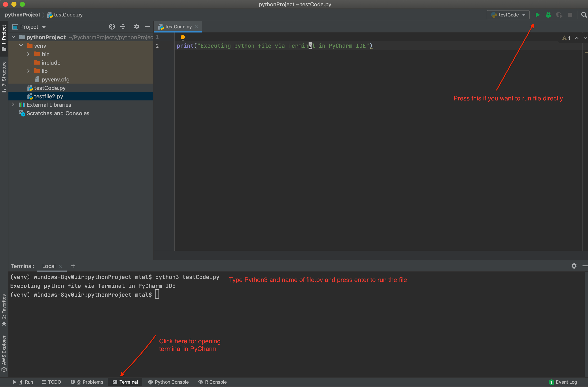The width and height of the screenshot is (588, 387).
Task: Toggle the AWS Explorer side panel
Action: coord(4,353)
